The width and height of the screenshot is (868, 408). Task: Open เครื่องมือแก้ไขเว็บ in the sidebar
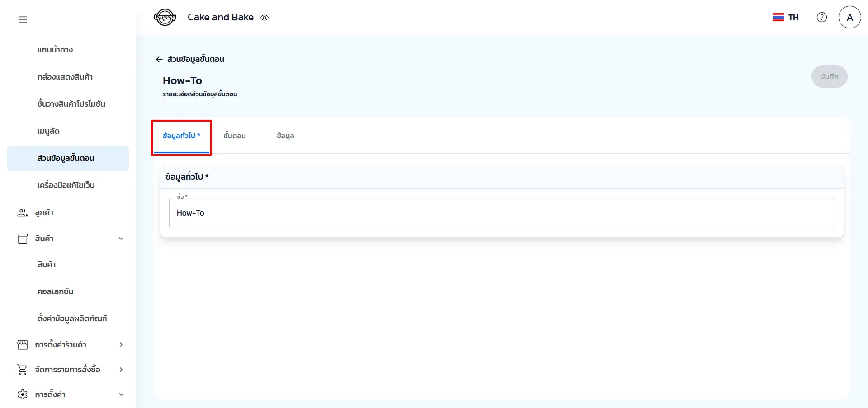tap(66, 185)
